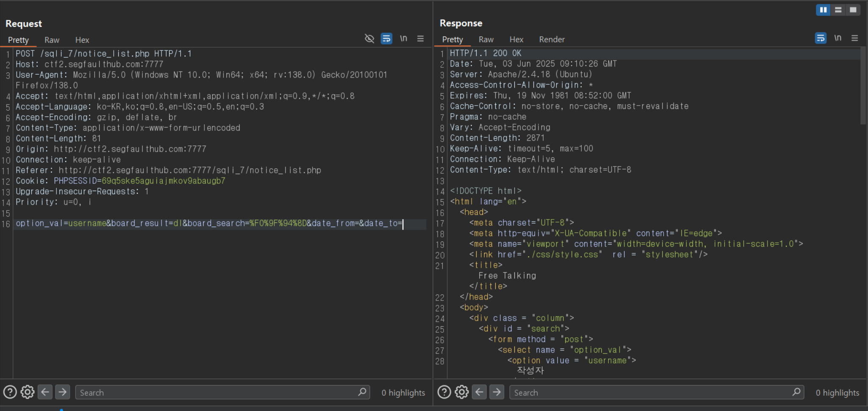Click the Keep-Alive: timeout=5, max=100 header
The image size is (868, 411).
point(522,149)
